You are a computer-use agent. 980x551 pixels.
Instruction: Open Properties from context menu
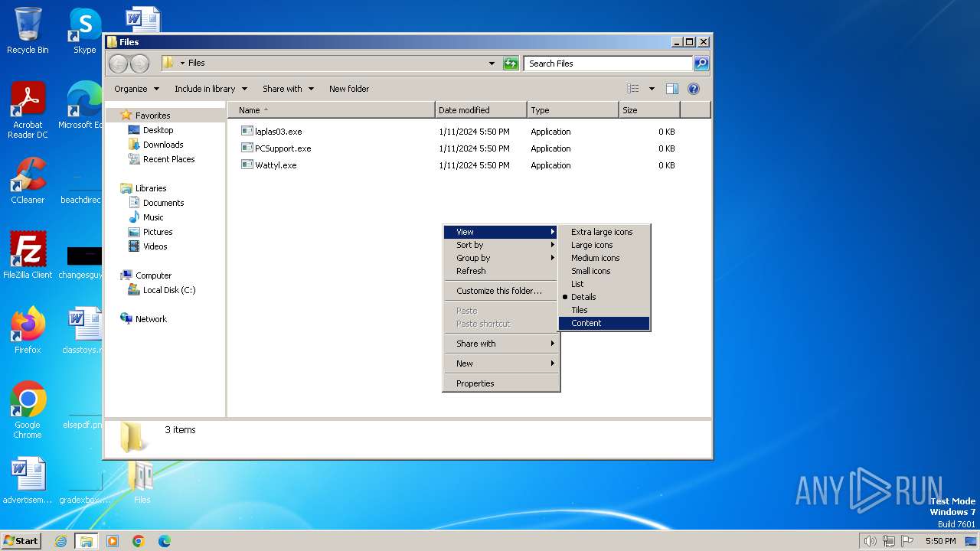pos(501,383)
